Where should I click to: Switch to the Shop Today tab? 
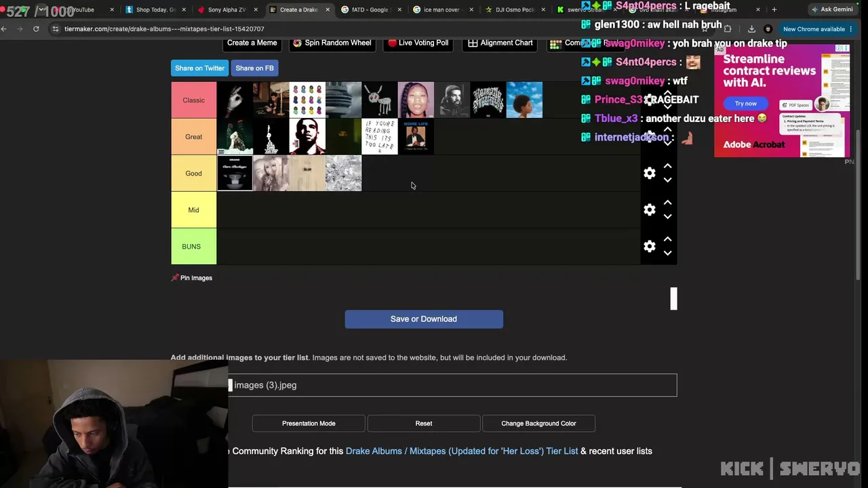[155, 10]
